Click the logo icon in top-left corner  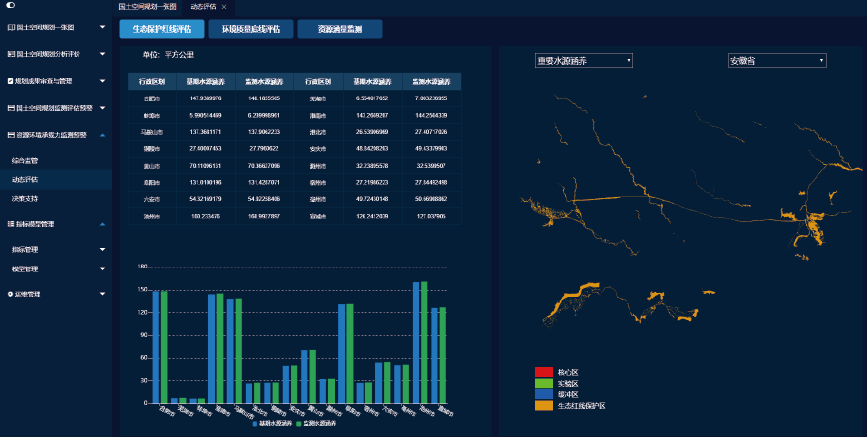[x=10, y=6]
